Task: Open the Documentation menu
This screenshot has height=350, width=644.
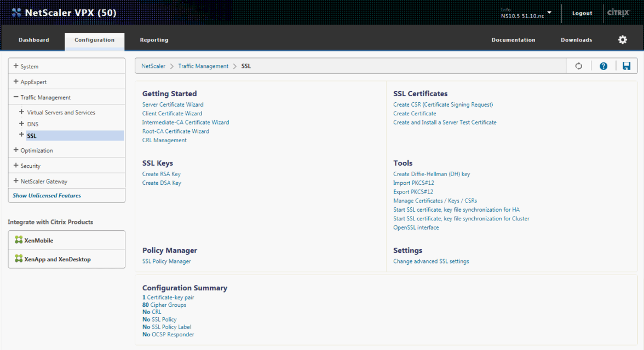Action: [513, 39]
